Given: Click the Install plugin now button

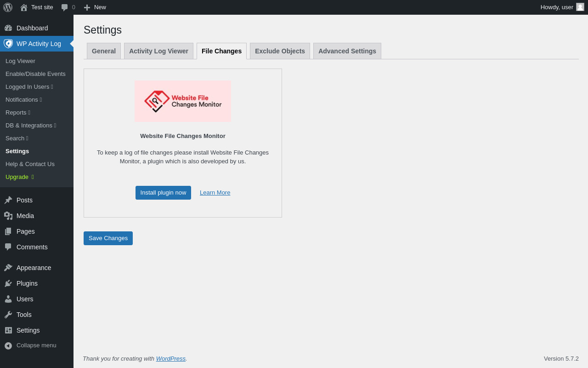Looking at the screenshot, I should click(163, 193).
